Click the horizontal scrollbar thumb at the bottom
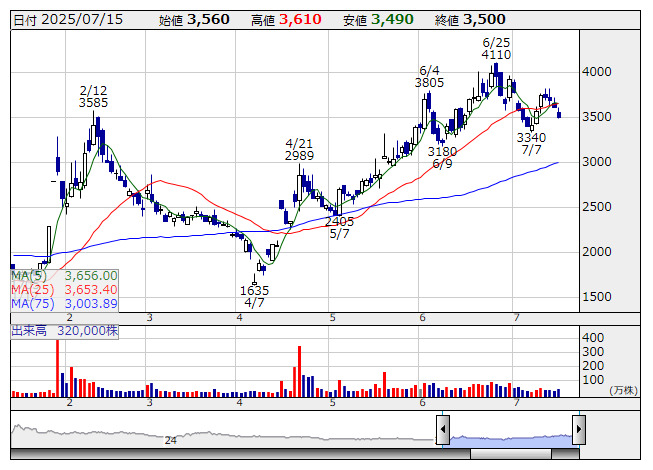 click(x=511, y=454)
